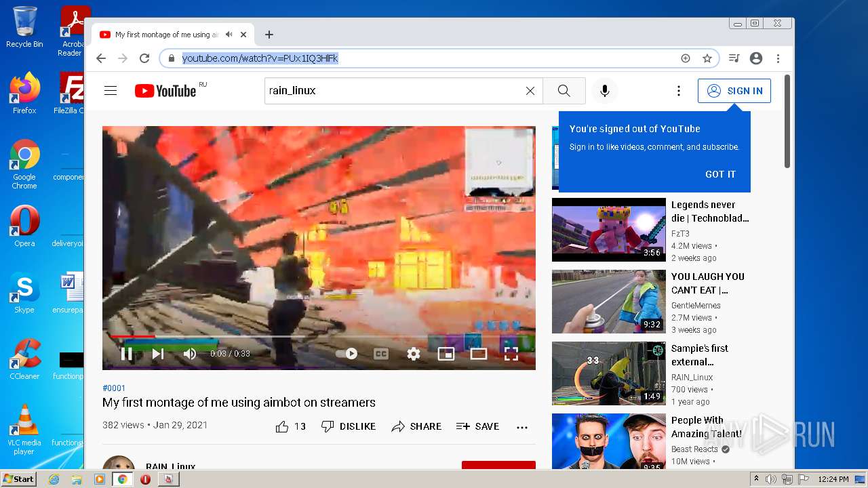Open RAIN_Linux channel avatar

click(119, 464)
